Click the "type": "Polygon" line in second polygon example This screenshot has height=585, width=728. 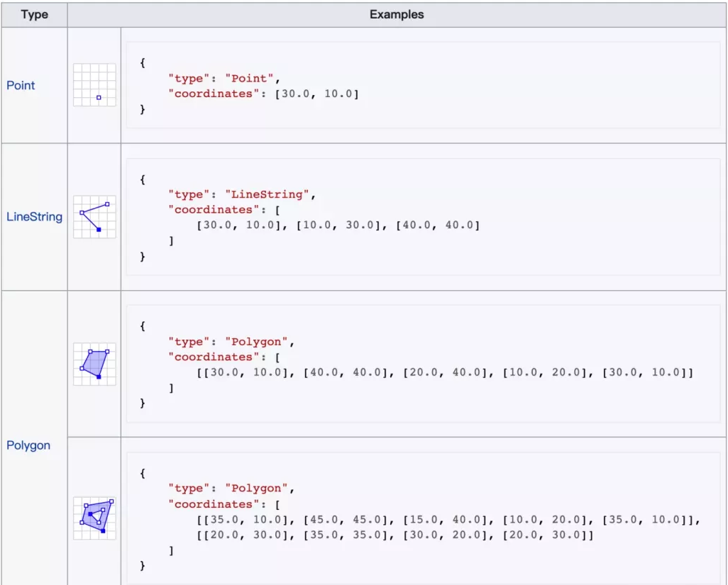[x=231, y=489]
